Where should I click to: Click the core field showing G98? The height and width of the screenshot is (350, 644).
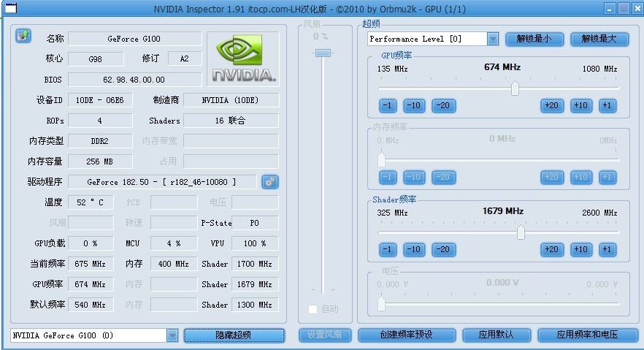(x=96, y=59)
